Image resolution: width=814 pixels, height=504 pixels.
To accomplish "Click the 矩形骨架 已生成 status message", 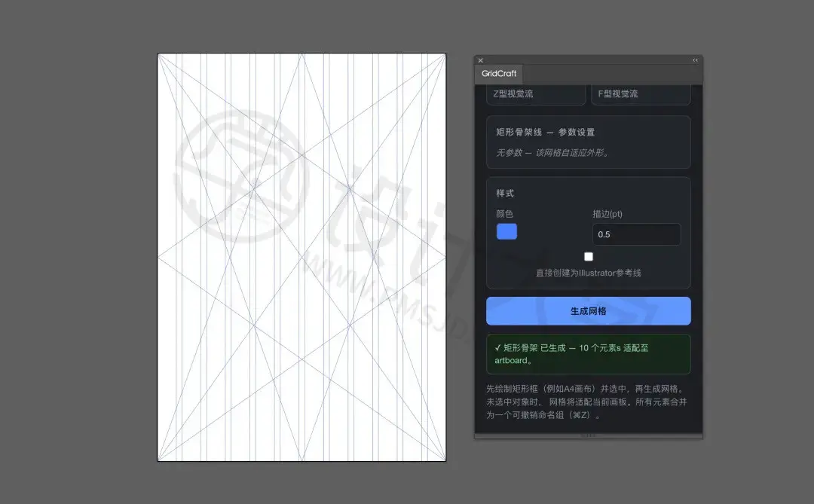I will click(x=588, y=354).
